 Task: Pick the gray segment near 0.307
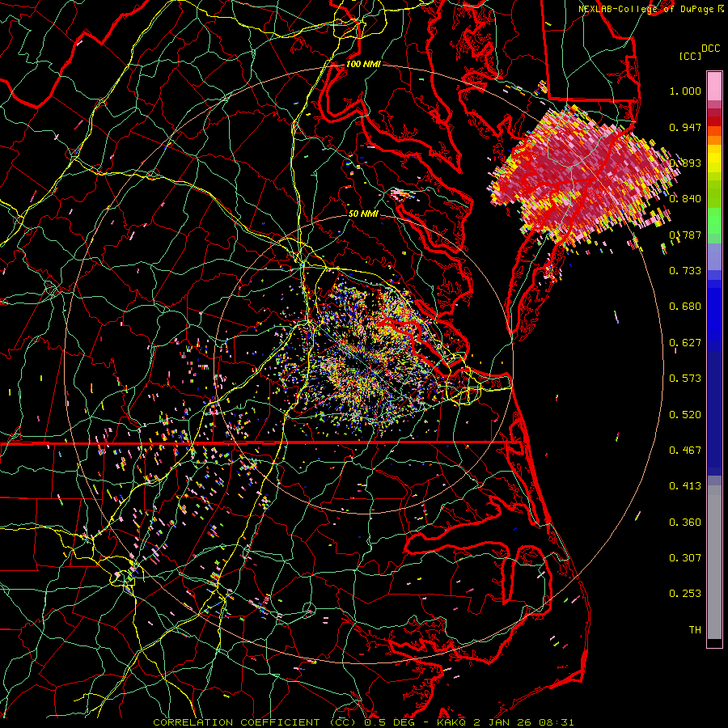point(714,562)
